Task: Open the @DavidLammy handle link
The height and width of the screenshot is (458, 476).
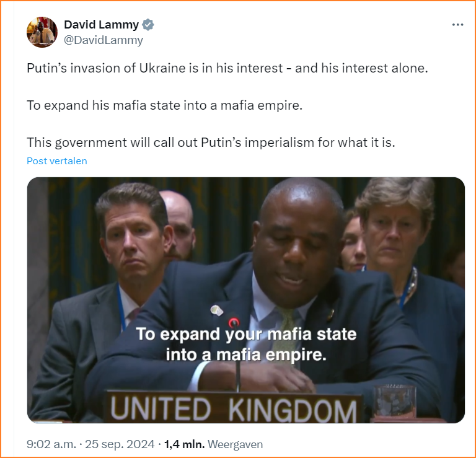Action: point(104,40)
